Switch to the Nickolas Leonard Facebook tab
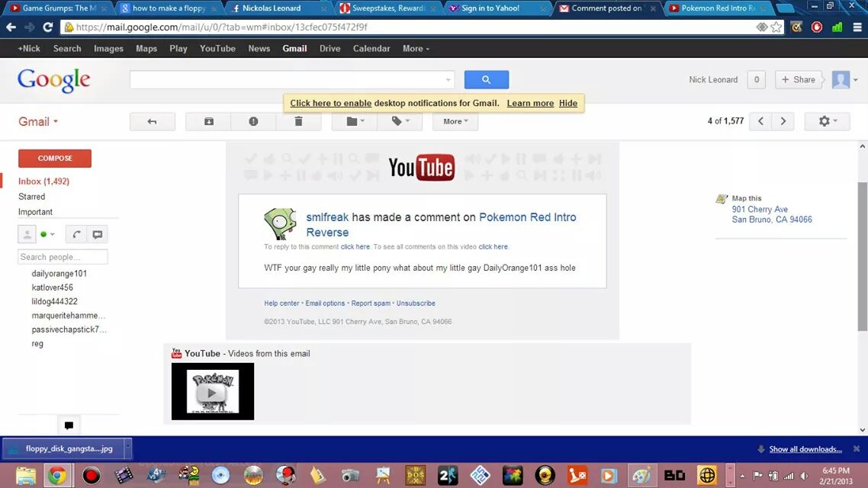Image resolution: width=868 pixels, height=488 pixels. coord(278,8)
